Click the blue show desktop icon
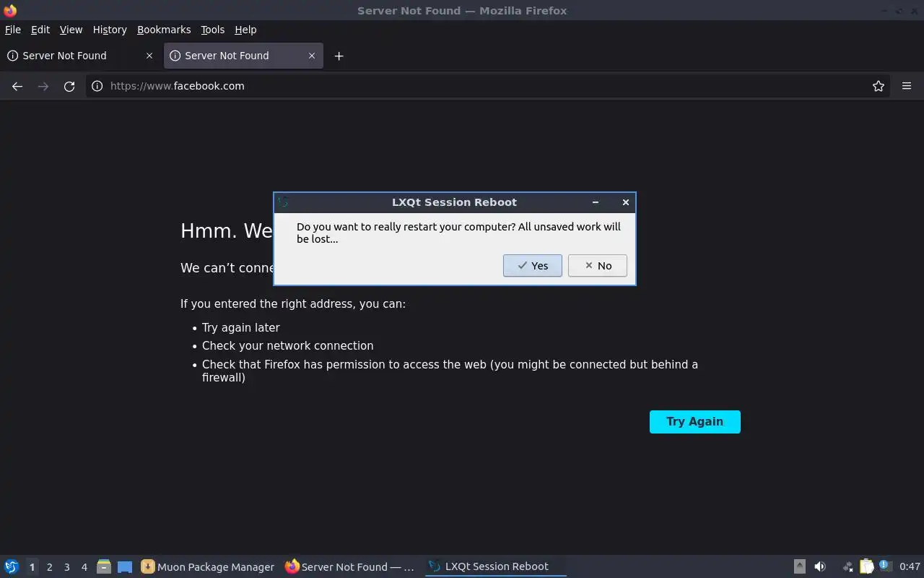 [x=125, y=566]
